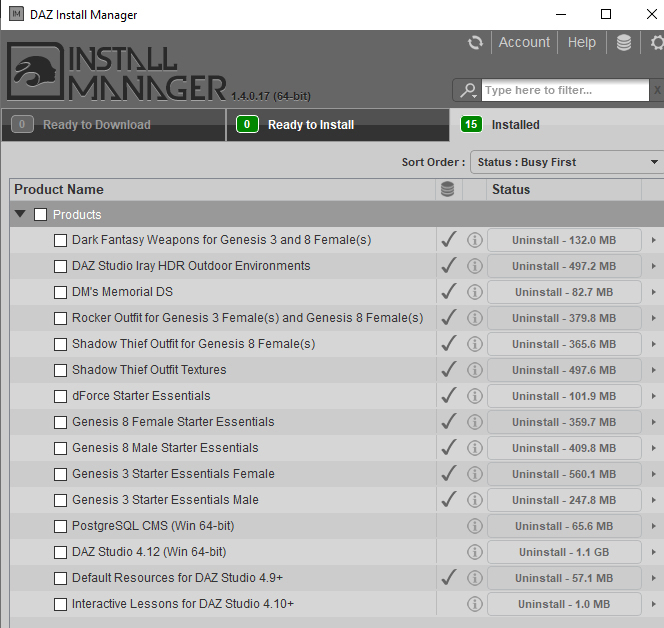This screenshot has width=664, height=628.
Task: Show info for PostgreSQL CMS
Action: point(475,526)
